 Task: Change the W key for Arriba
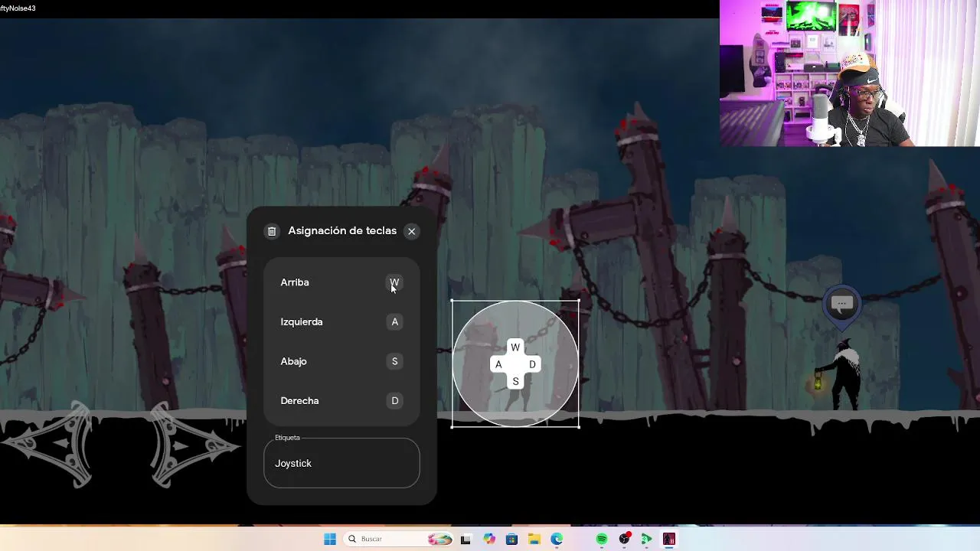tap(394, 282)
